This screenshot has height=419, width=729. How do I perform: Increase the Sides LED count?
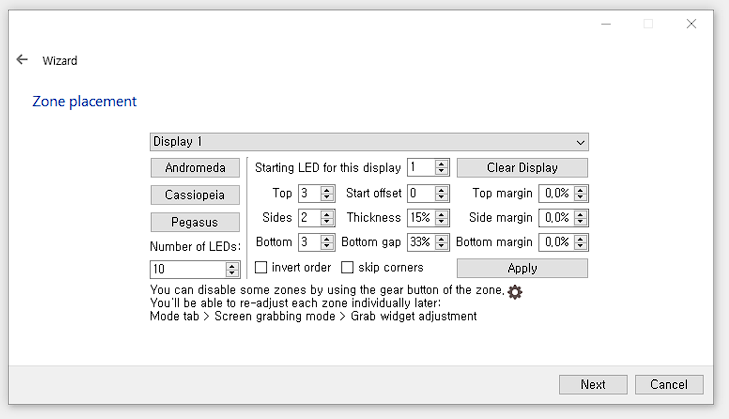coord(327,213)
